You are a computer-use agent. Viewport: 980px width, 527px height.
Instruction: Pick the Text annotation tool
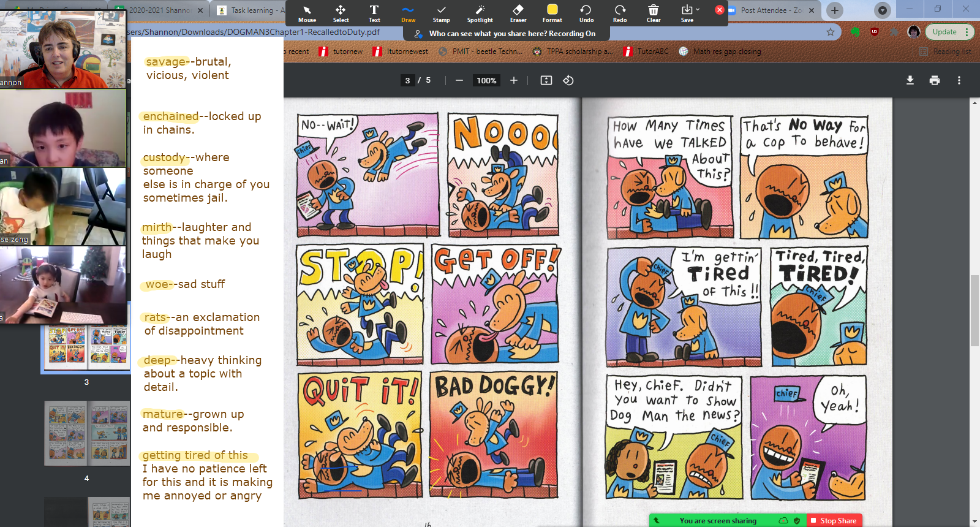[x=374, y=13]
